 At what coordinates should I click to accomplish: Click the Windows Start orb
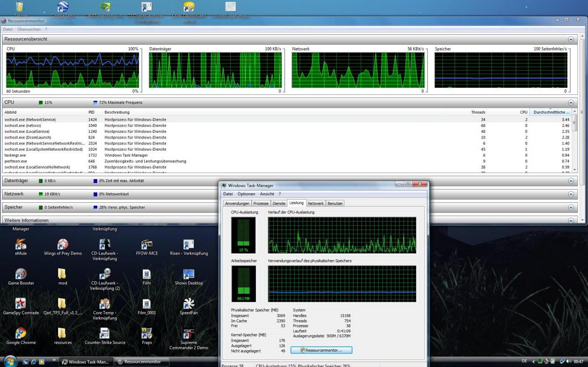tap(10, 361)
